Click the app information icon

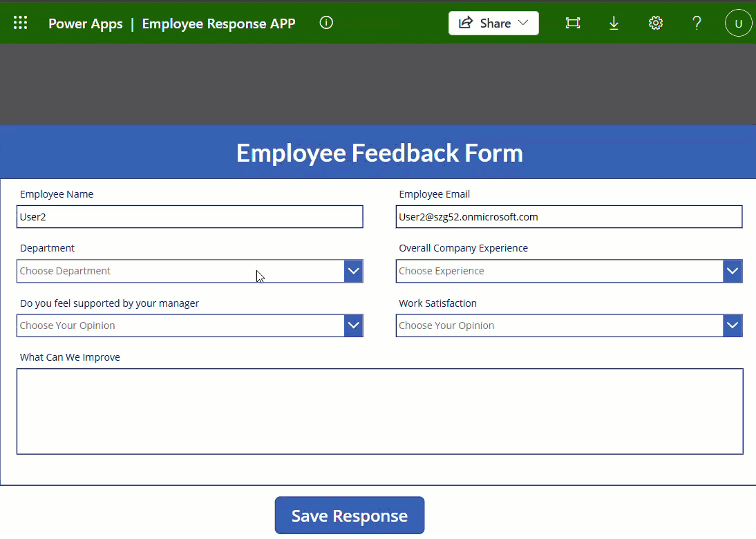(325, 22)
